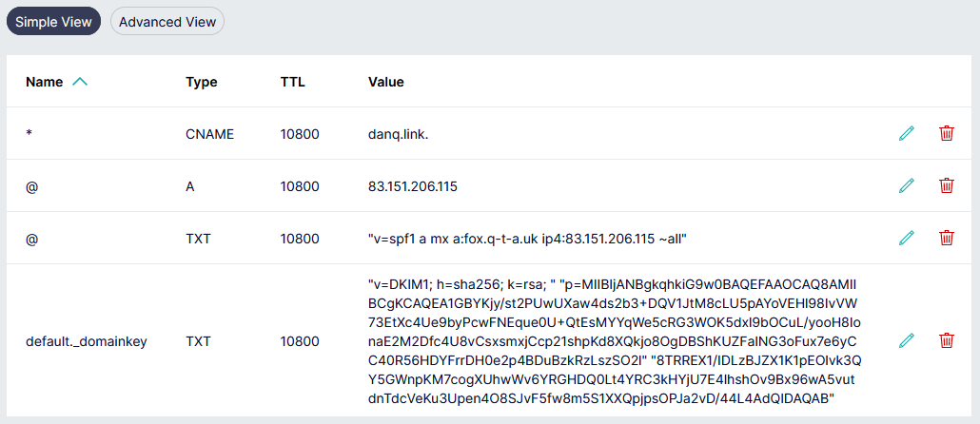Click the SPF record value text
Viewport: 980px width, 424px height.
pyautogui.click(x=527, y=239)
